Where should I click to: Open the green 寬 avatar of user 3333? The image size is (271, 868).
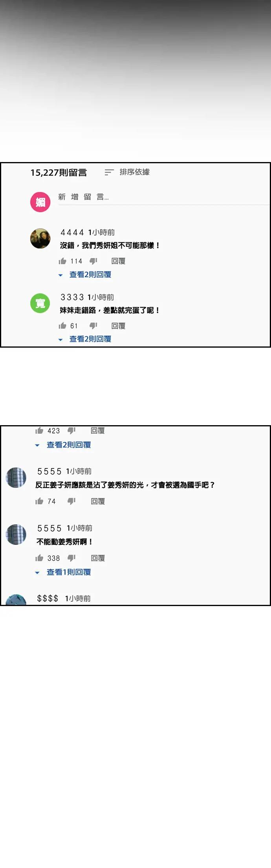pyautogui.click(x=40, y=303)
